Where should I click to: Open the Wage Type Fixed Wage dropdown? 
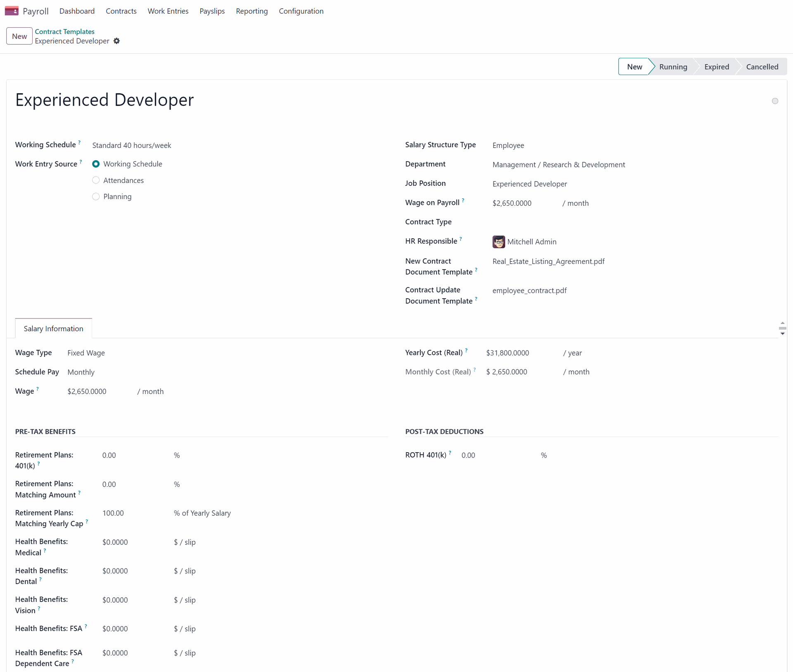click(86, 353)
